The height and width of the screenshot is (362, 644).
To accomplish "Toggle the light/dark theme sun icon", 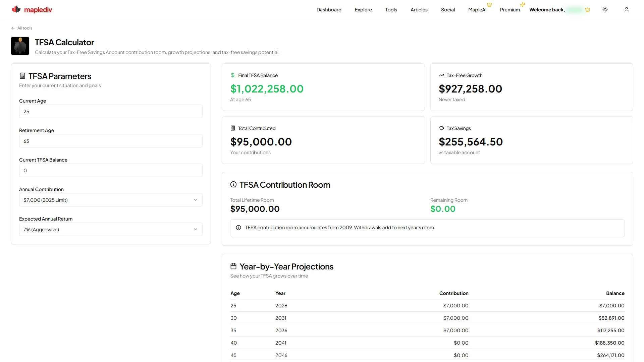I will tap(605, 9).
